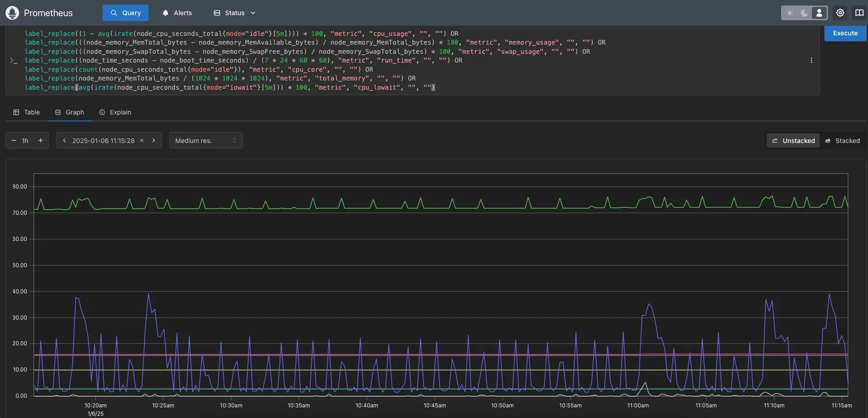The image size is (868, 418).
Task: Open the Explain tab
Action: (115, 112)
